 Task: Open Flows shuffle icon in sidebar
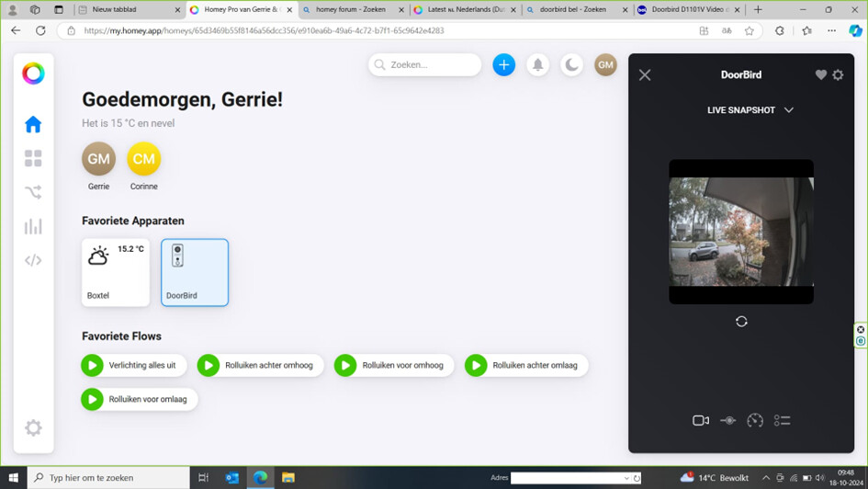33,192
